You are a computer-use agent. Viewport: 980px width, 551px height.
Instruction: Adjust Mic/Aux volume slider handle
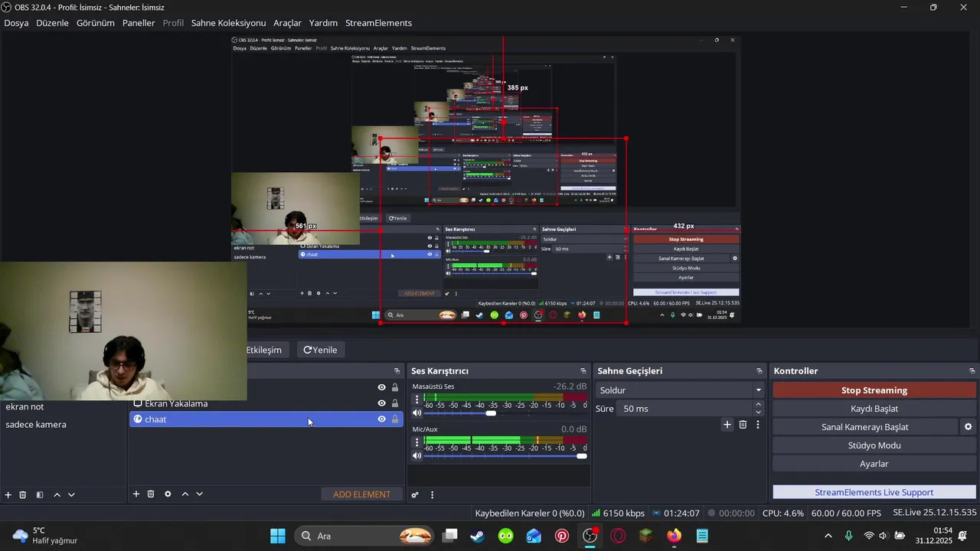coord(582,456)
